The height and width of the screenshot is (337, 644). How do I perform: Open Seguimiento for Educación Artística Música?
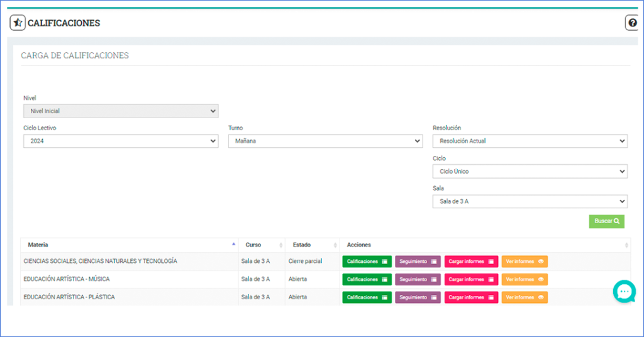click(x=418, y=279)
